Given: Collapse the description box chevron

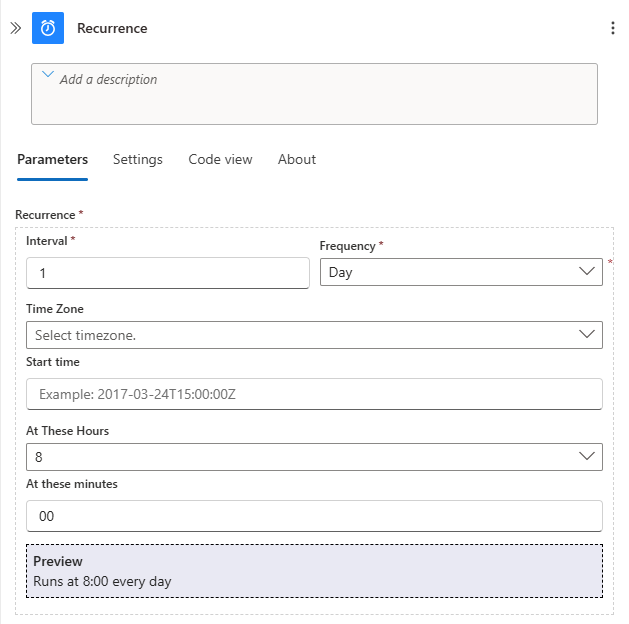Looking at the screenshot, I should tap(47, 75).
